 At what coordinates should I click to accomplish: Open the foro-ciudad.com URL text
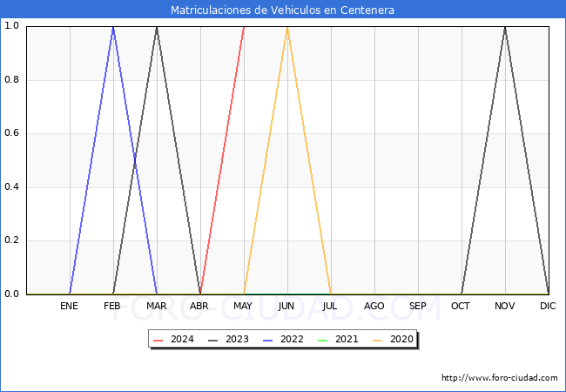[x=500, y=378]
